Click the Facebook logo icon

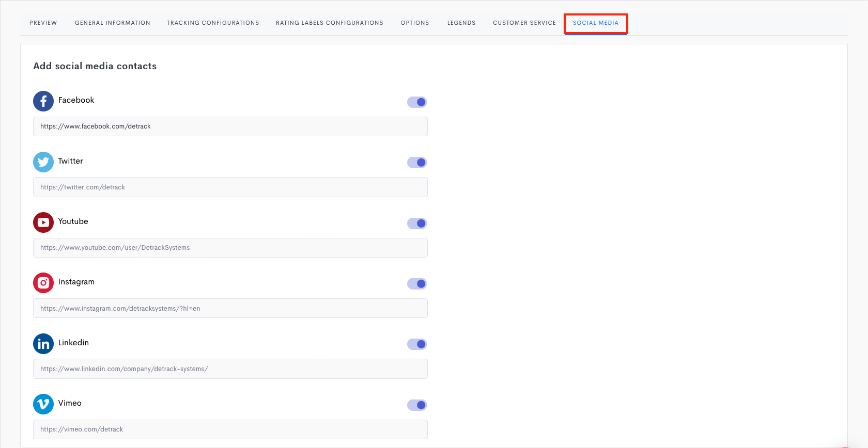tap(43, 101)
